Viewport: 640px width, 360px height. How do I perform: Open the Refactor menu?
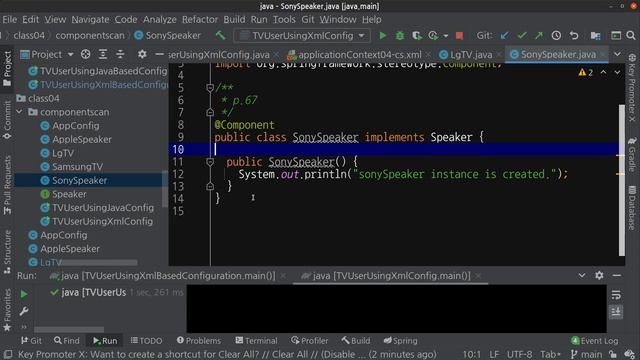coord(200,19)
